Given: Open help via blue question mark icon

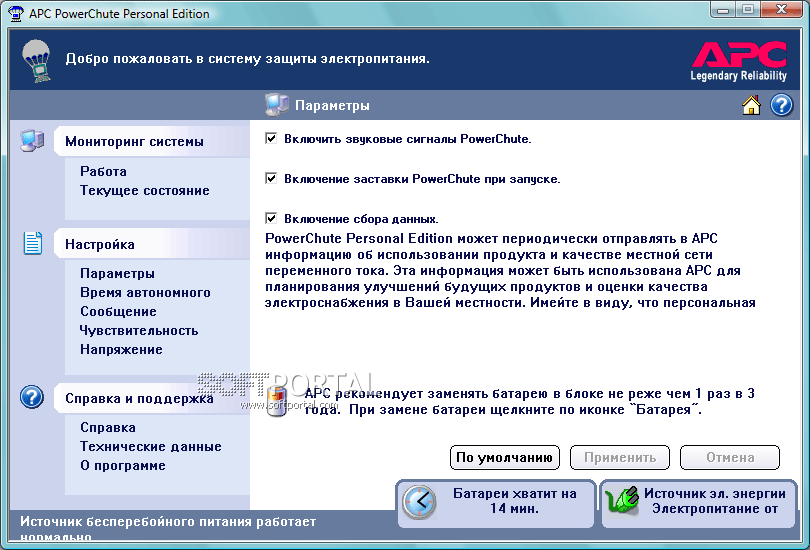Looking at the screenshot, I should coord(782,105).
